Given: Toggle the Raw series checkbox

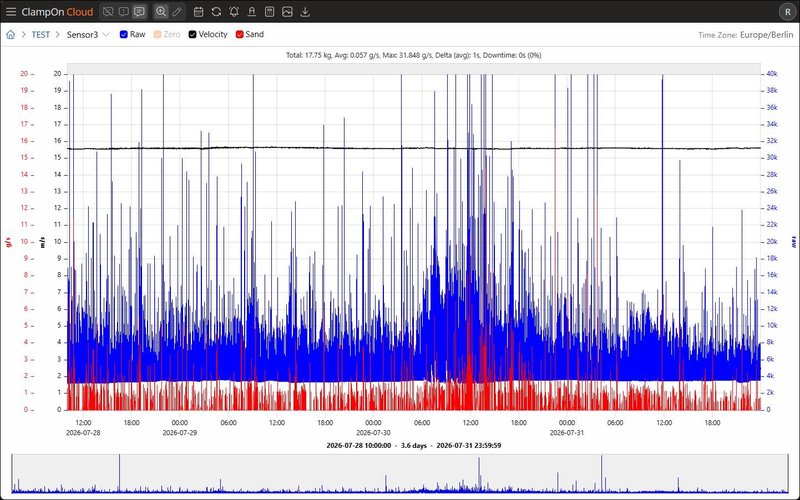Looking at the screenshot, I should coord(123,34).
